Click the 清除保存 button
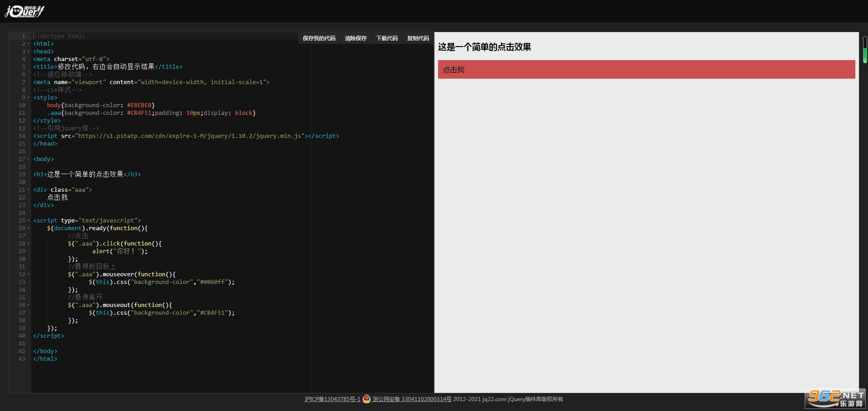868x411 pixels. click(356, 38)
